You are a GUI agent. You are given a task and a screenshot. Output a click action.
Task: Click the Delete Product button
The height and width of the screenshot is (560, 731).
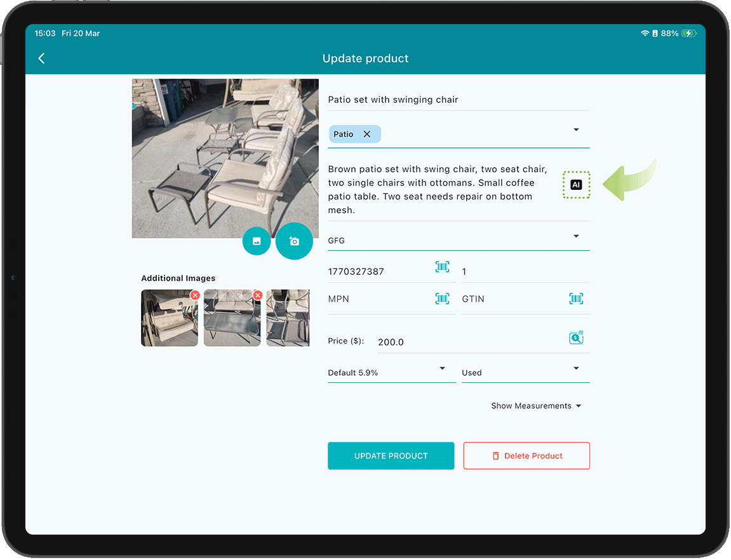(x=526, y=456)
